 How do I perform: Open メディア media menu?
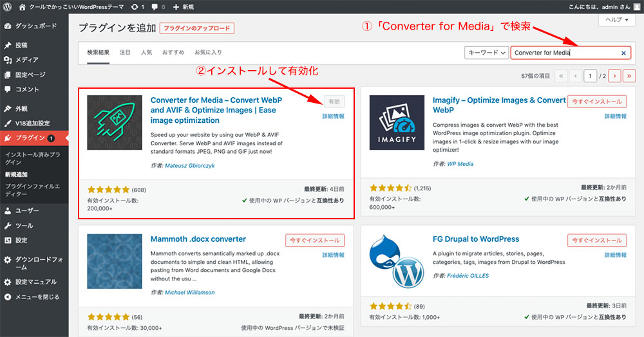pyautogui.click(x=34, y=60)
